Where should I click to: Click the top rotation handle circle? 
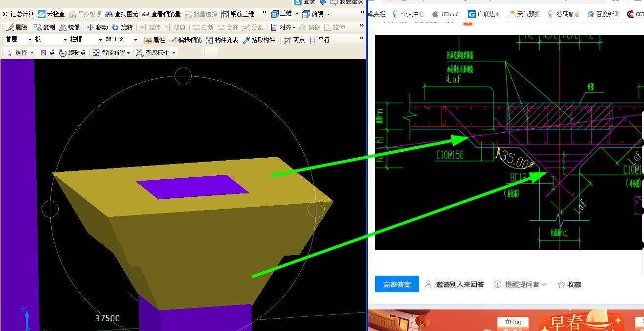point(183,76)
